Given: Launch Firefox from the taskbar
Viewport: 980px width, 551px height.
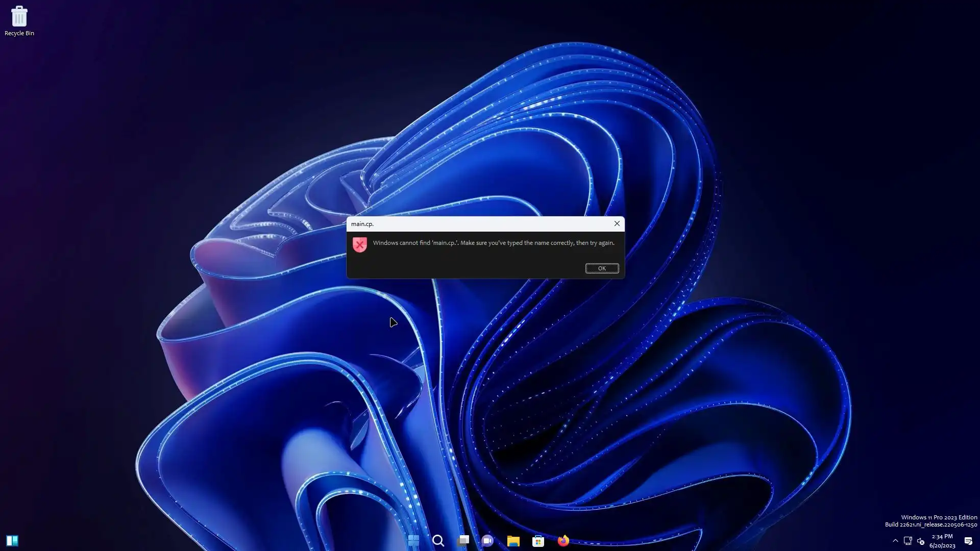Looking at the screenshot, I should point(563,540).
